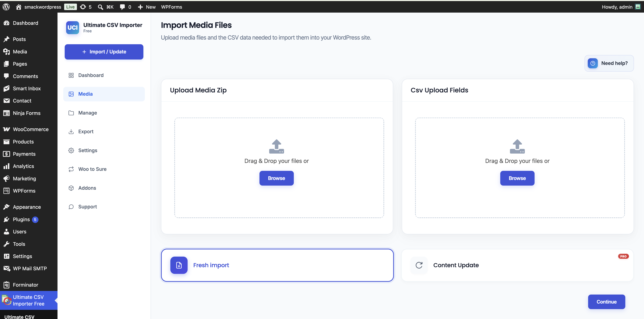This screenshot has height=319, width=644.
Task: Open Contact in WordPress sidebar
Action: coord(29,101)
